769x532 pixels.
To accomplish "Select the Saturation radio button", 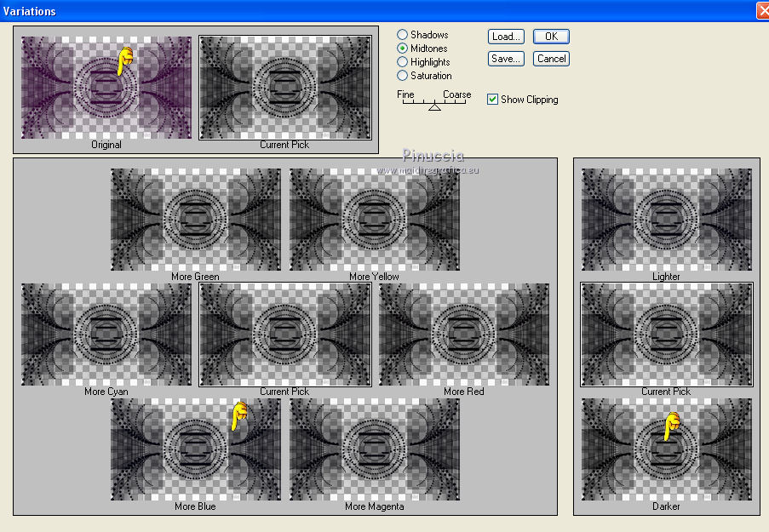I will [x=402, y=76].
